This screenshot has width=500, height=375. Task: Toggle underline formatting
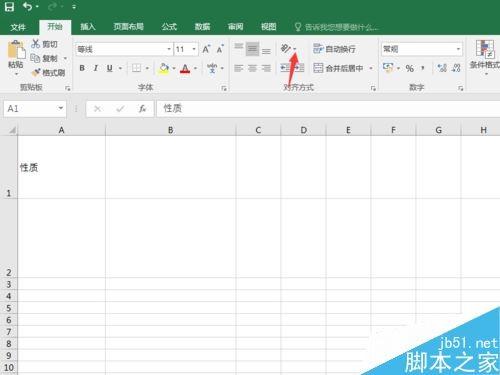110,68
